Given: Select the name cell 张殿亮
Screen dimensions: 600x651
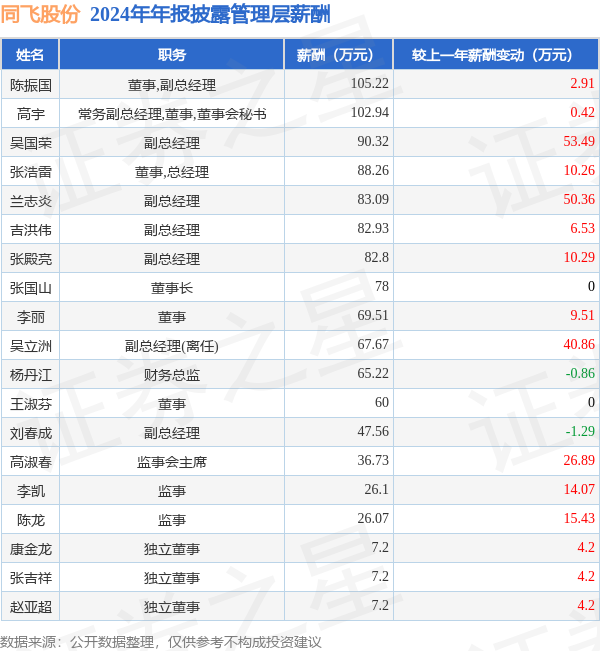Looking at the screenshot, I should pyautogui.click(x=31, y=259).
